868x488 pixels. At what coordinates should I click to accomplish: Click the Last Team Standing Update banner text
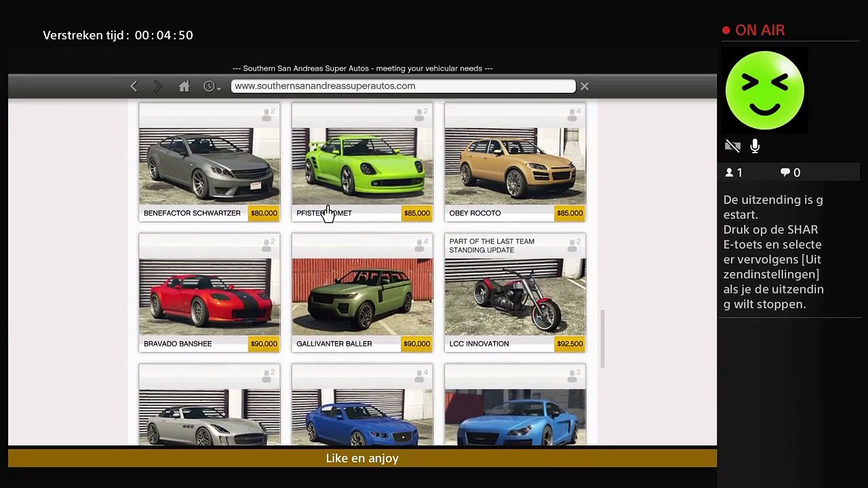click(492, 245)
